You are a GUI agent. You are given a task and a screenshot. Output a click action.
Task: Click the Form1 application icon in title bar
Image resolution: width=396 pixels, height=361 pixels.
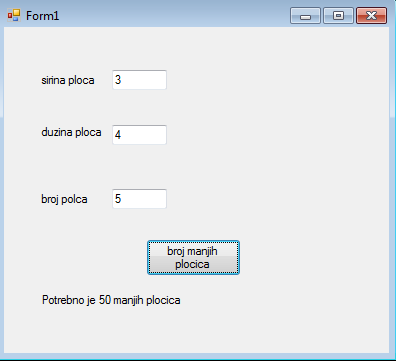14,15
